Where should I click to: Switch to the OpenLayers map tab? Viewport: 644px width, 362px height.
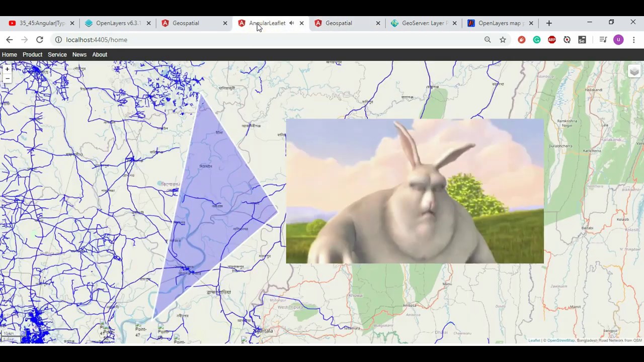500,23
